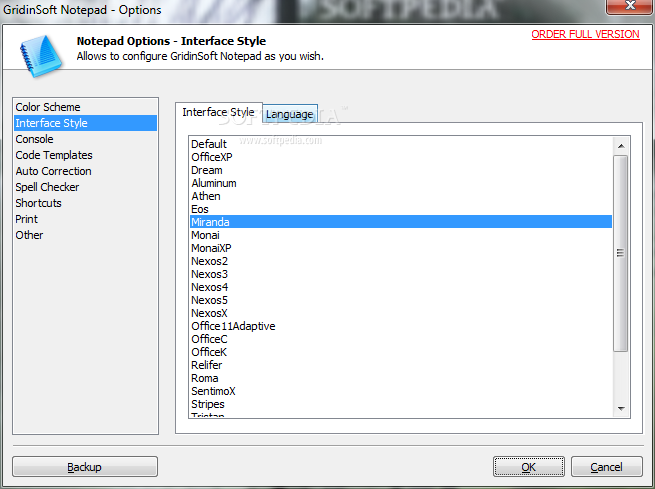The width and height of the screenshot is (655, 489).
Task: Open Auto Correction options
Action: click(85, 171)
